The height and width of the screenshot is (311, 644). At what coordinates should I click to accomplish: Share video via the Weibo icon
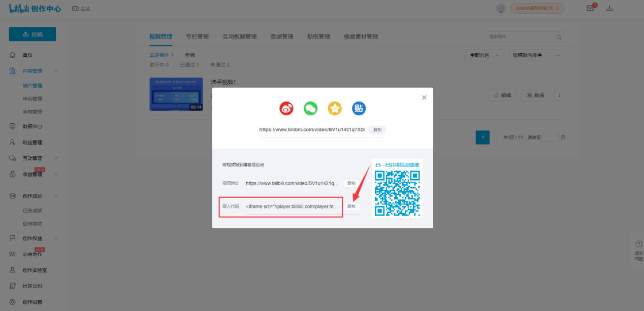click(287, 108)
